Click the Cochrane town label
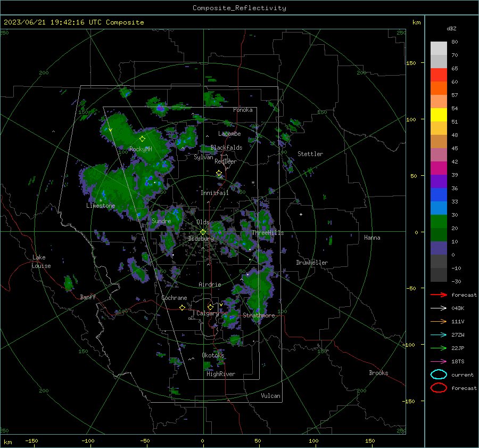This screenshot has height=448, width=479. pyautogui.click(x=174, y=298)
